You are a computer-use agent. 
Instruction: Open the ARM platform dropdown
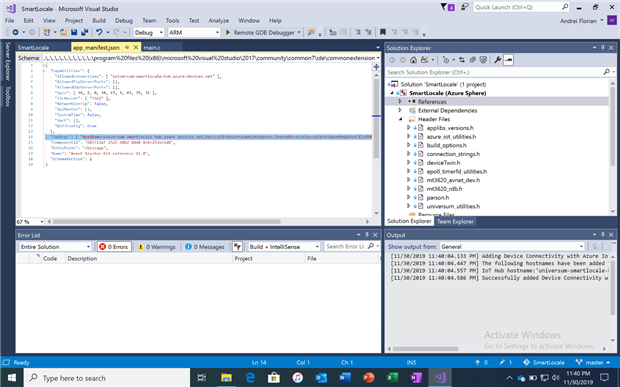[193, 32]
